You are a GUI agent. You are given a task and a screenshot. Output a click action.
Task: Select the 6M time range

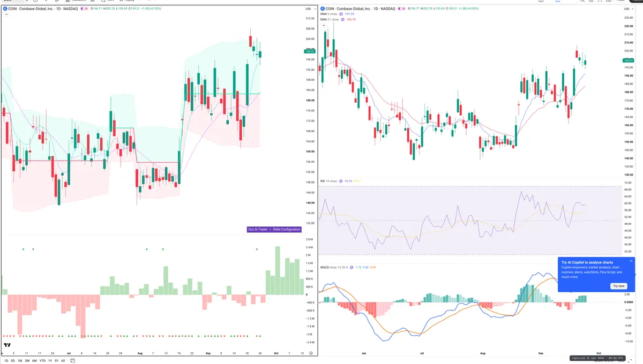(x=35, y=361)
